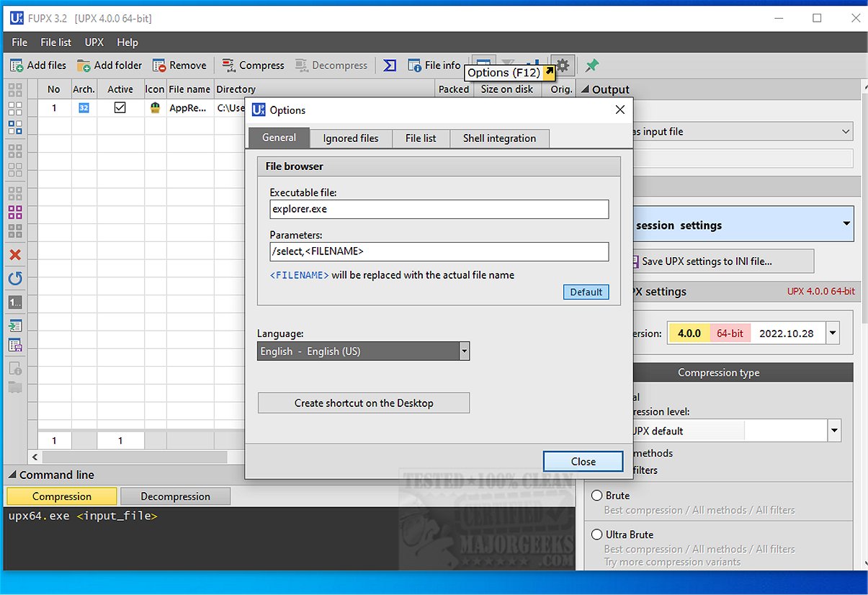This screenshot has width=868, height=595.
Task: Click the Options gear icon
Action: click(563, 66)
